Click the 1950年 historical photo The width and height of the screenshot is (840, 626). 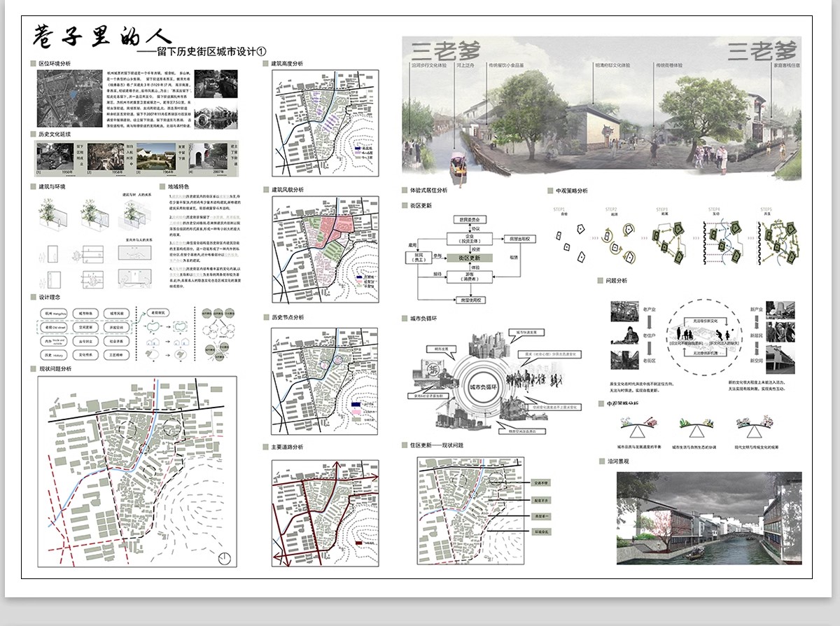[x=55, y=157]
